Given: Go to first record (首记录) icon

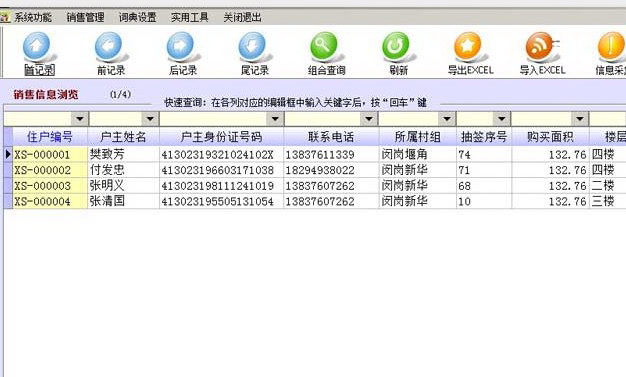Looking at the screenshot, I should (x=37, y=47).
